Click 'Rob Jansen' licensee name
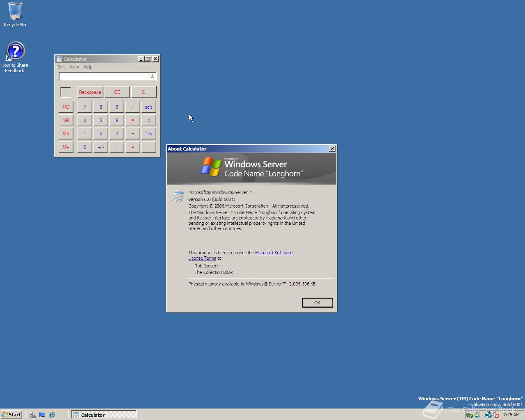 (x=206, y=266)
